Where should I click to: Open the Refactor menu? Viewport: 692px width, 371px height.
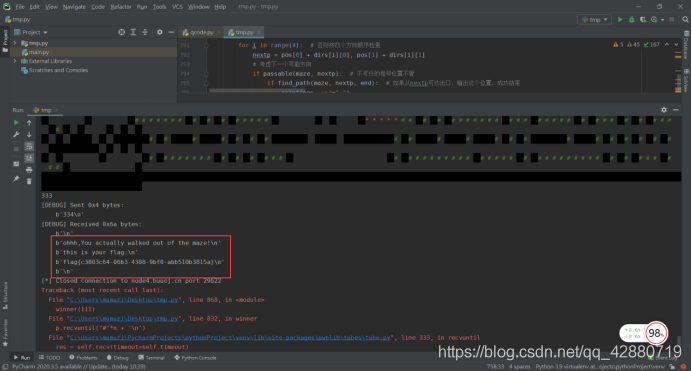(121, 7)
